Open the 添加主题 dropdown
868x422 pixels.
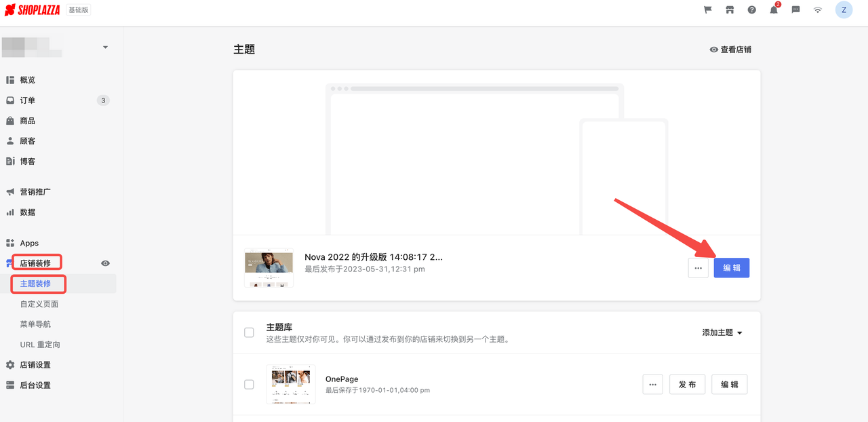tap(722, 332)
